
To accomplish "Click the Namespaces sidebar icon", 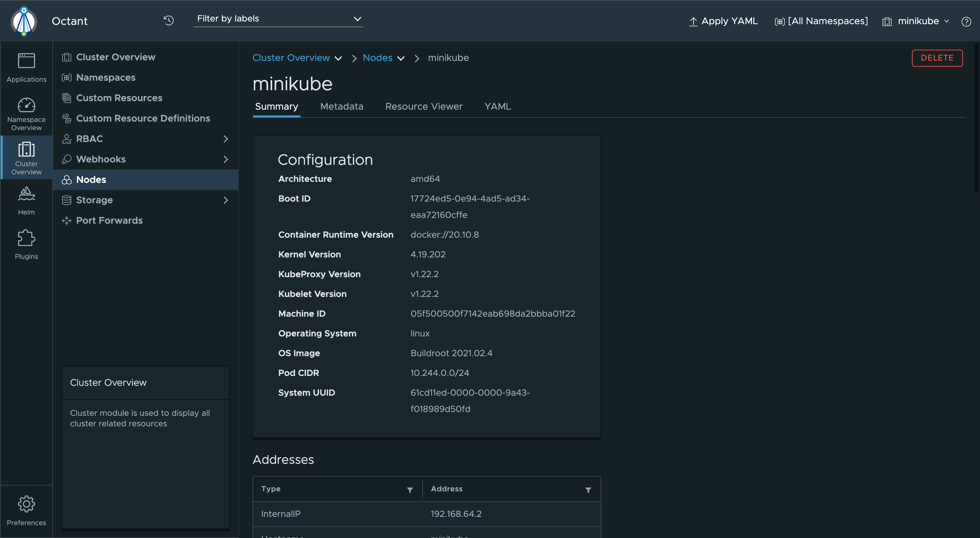I will click(67, 77).
